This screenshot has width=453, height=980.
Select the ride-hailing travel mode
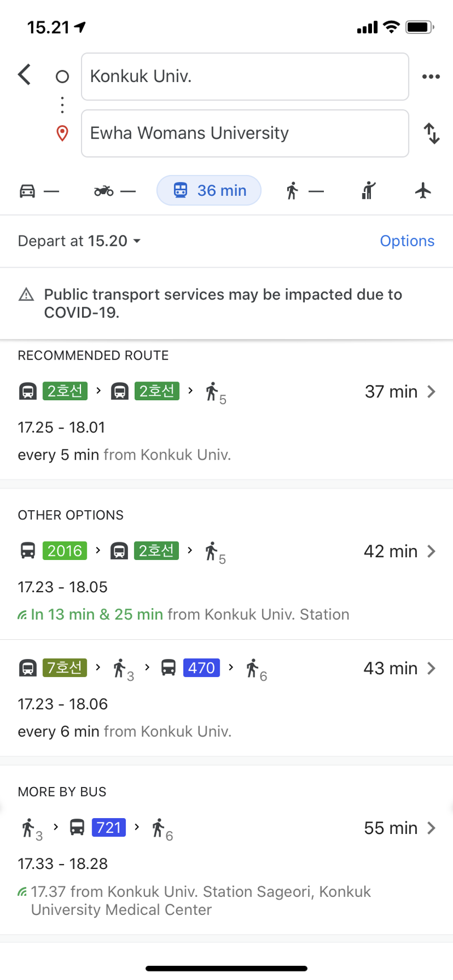point(369,191)
